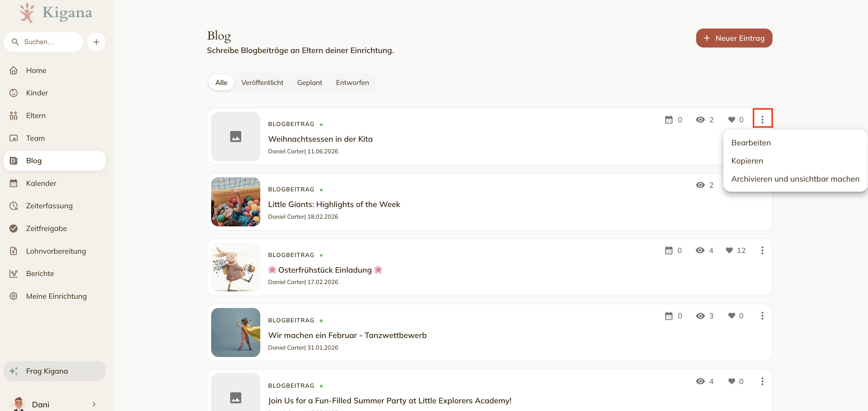Open three-dot menu for Tanzwettbewerb post
868x411 pixels.
click(x=762, y=316)
